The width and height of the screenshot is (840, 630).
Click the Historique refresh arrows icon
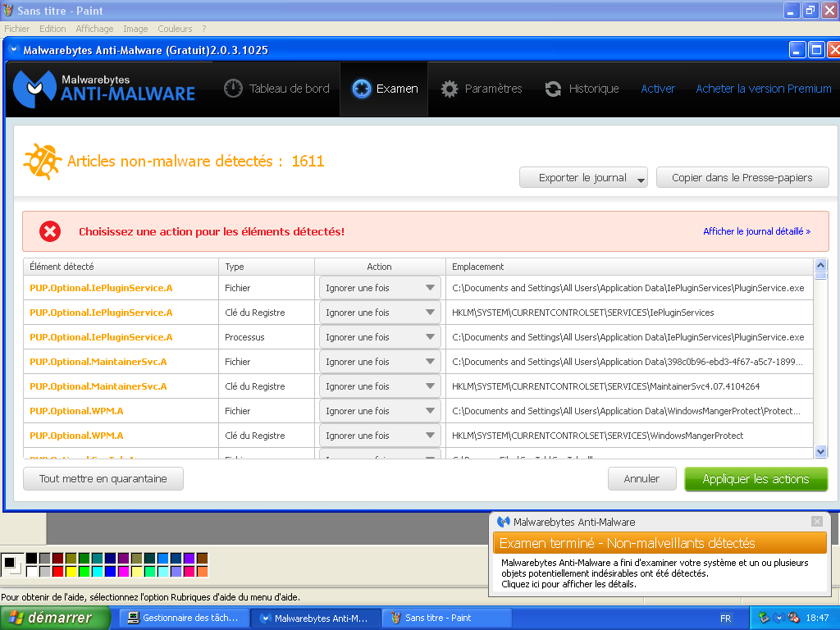pos(553,89)
